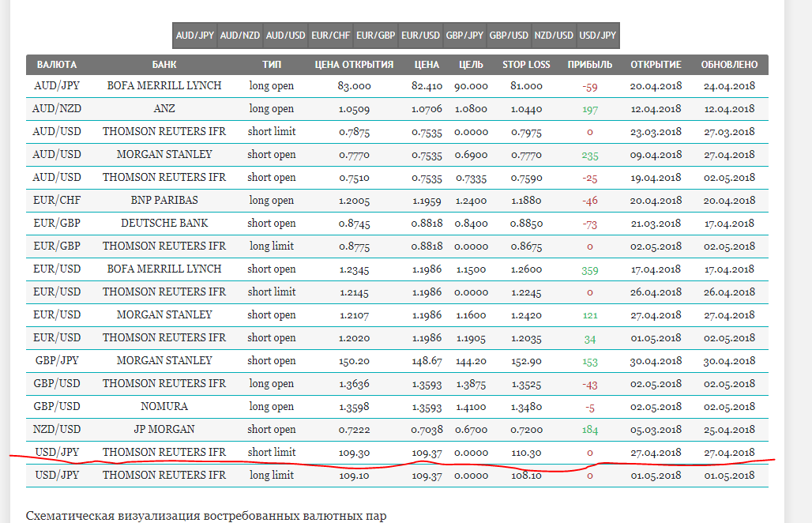Click the profit value 153
The width and height of the screenshot is (812, 523).
(590, 362)
